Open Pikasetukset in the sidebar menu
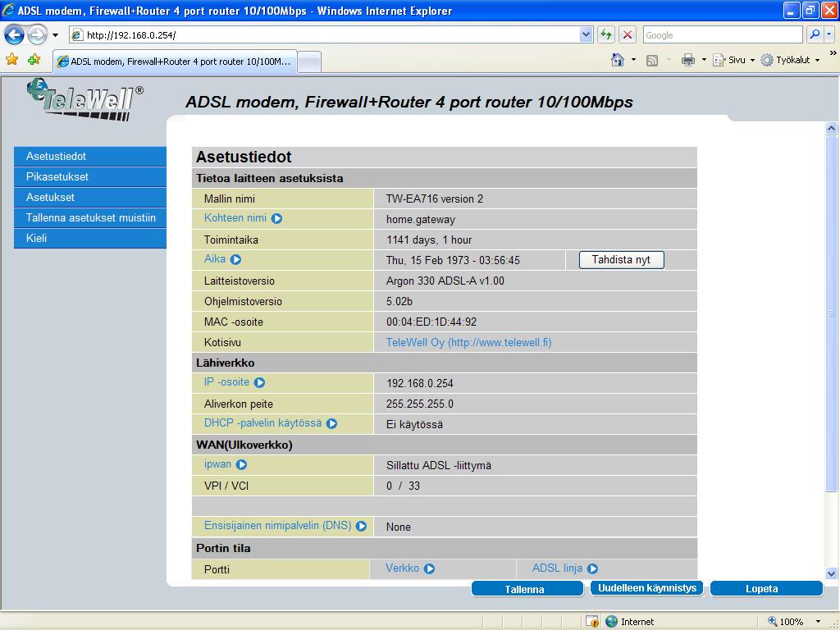The width and height of the screenshot is (840, 630). point(57,177)
